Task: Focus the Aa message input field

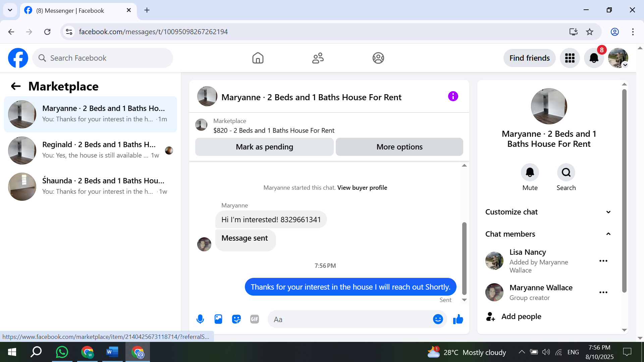Action: point(349,319)
